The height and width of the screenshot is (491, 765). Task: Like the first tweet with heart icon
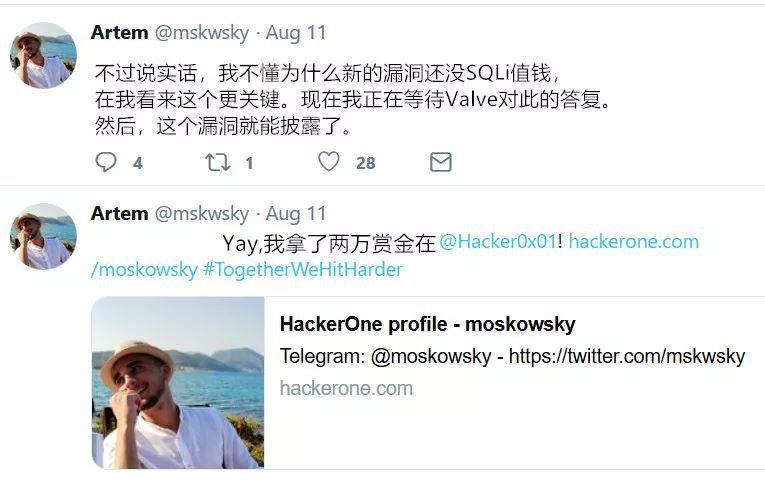click(329, 162)
